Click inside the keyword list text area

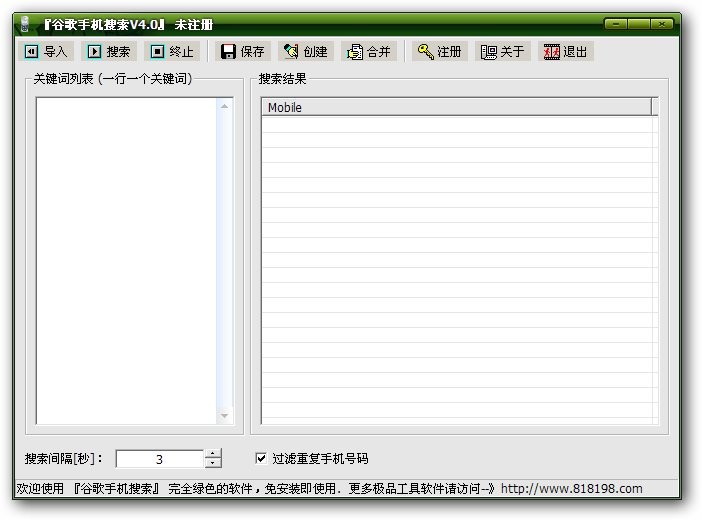(x=126, y=261)
